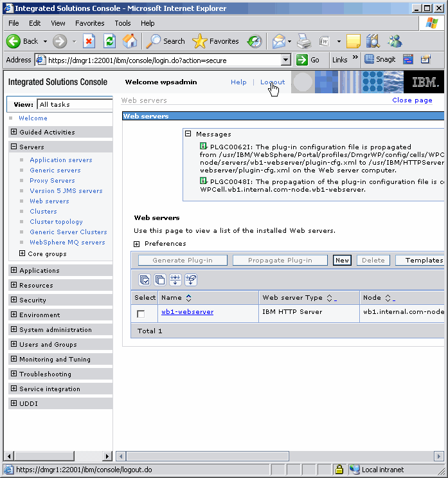Click the Print icon in toolbar
Viewport: 448px width, 478px height.
[304, 41]
